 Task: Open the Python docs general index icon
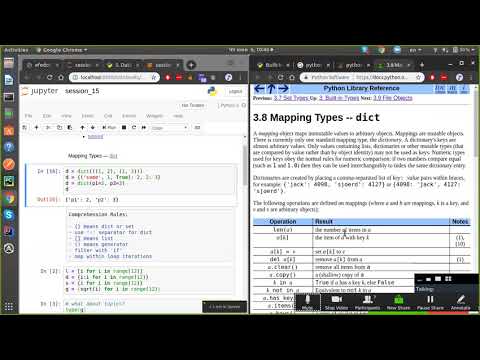pyautogui.click(x=464, y=89)
